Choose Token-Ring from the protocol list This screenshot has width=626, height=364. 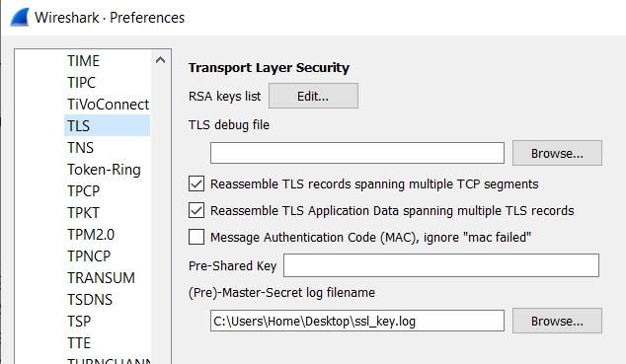click(x=104, y=170)
